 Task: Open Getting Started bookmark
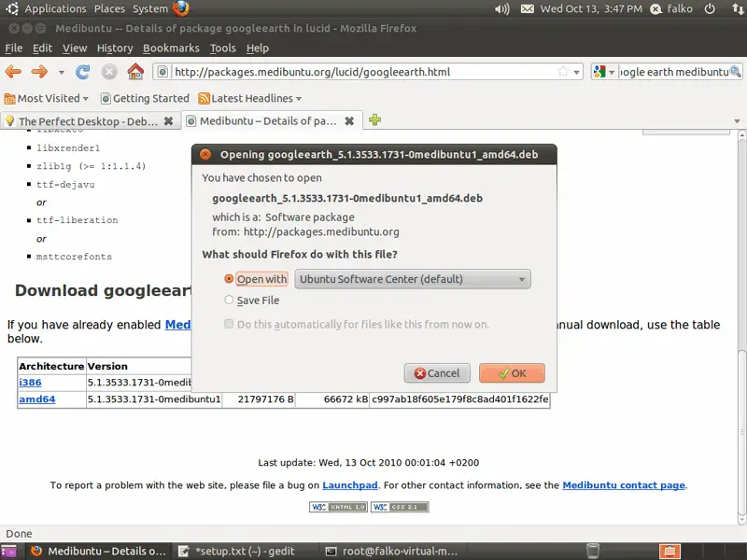coord(146,98)
